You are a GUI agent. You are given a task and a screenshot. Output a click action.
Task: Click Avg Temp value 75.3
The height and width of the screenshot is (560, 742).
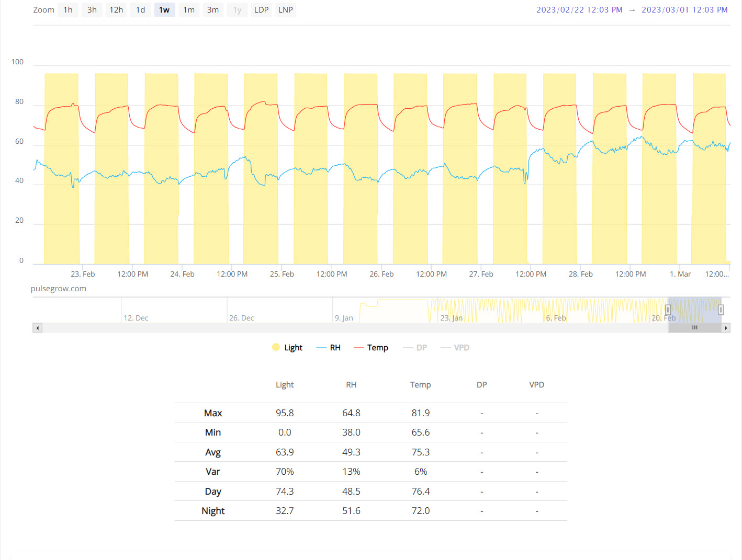point(421,452)
